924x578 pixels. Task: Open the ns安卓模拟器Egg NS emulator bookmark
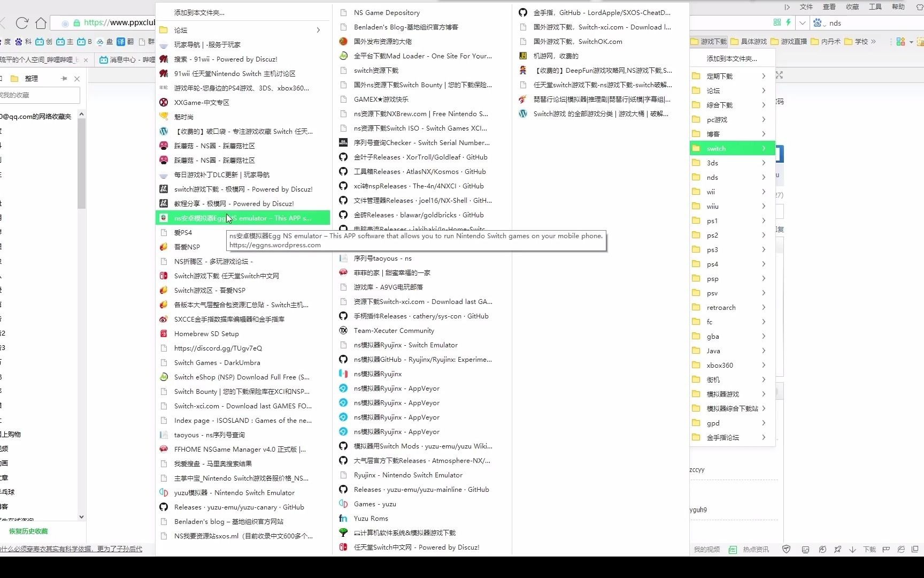click(243, 218)
